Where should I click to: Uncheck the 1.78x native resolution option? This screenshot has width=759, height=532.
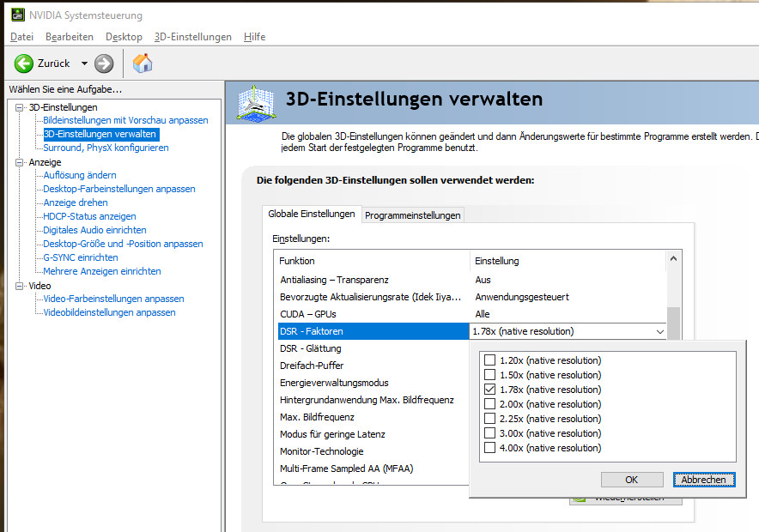[490, 390]
